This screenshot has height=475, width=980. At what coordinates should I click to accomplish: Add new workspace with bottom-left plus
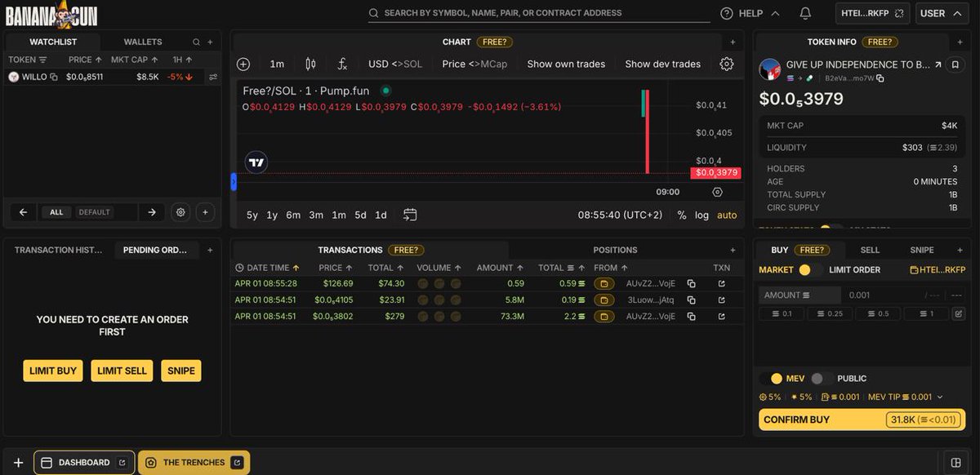pyautogui.click(x=18, y=463)
